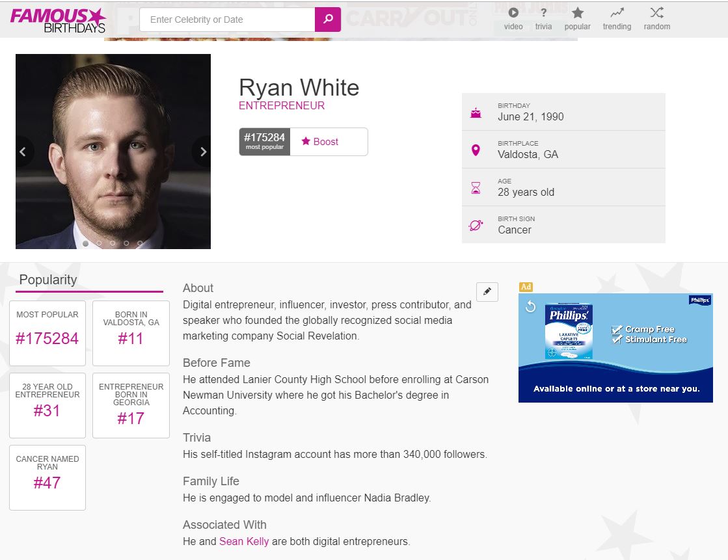This screenshot has height=560, width=728.
Task: Click the Famous Birthdays logo
Action: (x=58, y=20)
